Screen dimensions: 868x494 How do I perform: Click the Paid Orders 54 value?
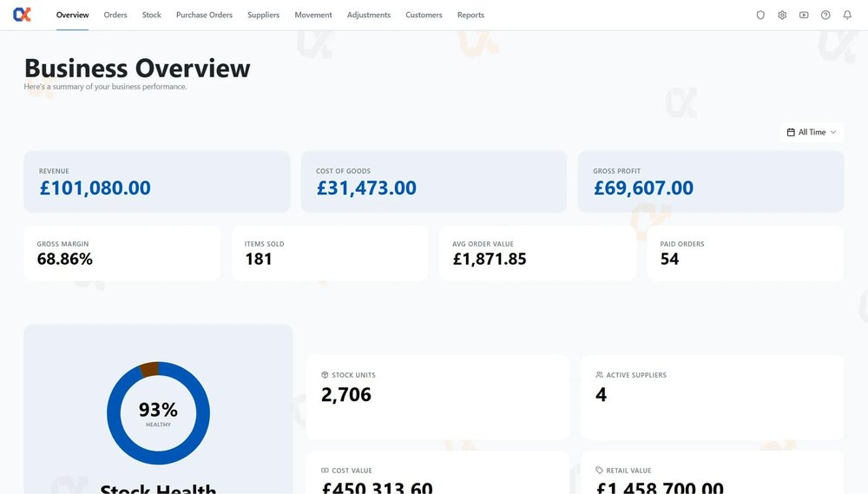click(x=670, y=260)
